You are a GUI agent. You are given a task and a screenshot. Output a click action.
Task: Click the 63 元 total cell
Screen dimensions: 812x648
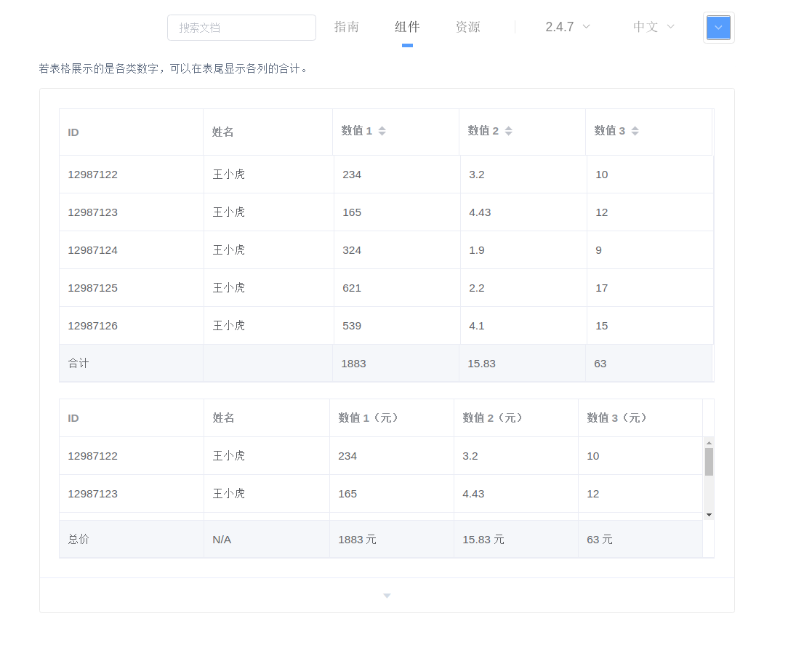point(640,539)
